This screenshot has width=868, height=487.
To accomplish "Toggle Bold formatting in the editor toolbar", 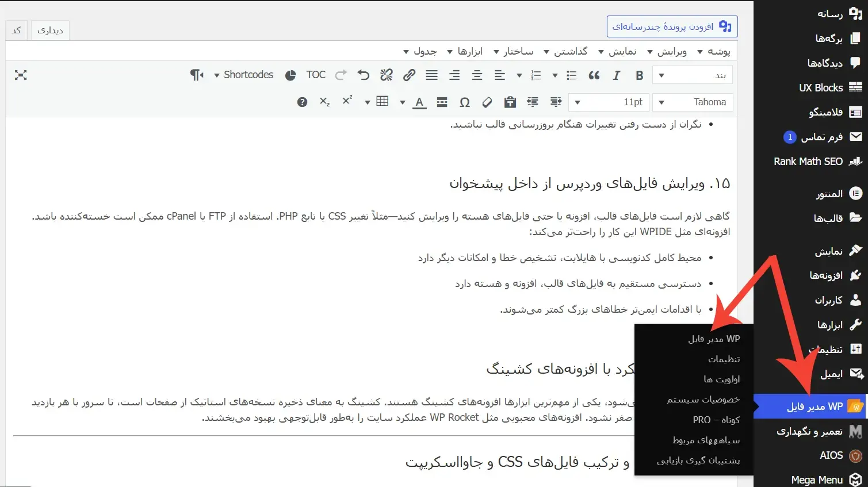I will (x=639, y=75).
